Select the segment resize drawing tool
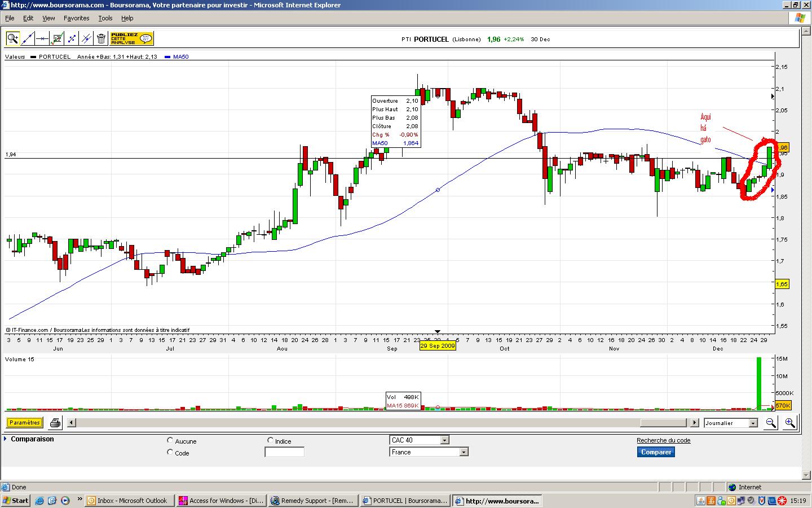 [x=72, y=38]
